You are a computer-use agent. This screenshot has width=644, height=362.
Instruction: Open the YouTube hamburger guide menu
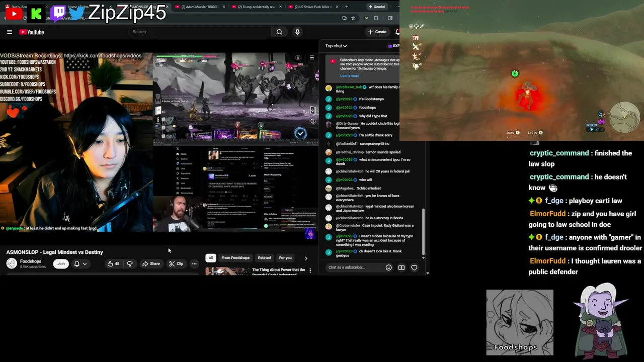9,32
